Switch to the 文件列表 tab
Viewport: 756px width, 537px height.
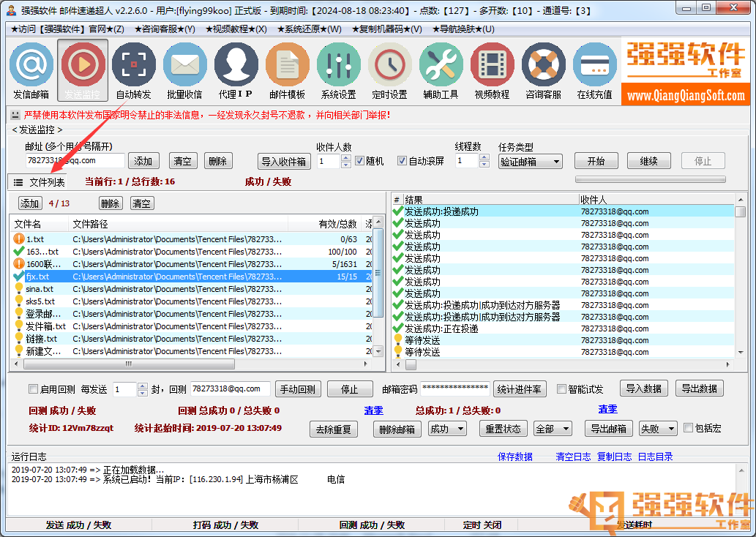(x=39, y=182)
